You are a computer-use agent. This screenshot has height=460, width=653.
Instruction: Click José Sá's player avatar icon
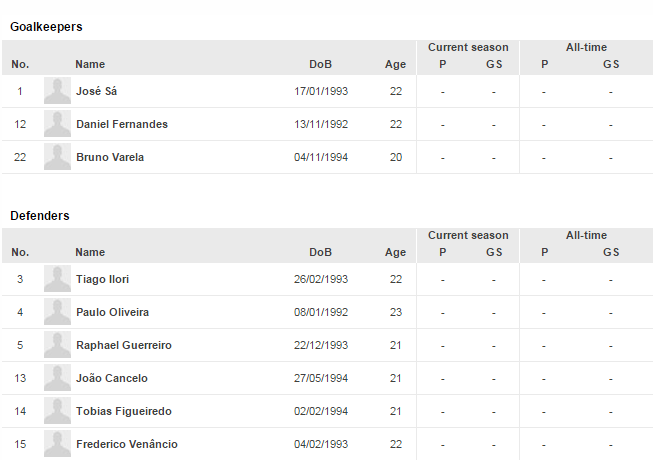click(57, 91)
